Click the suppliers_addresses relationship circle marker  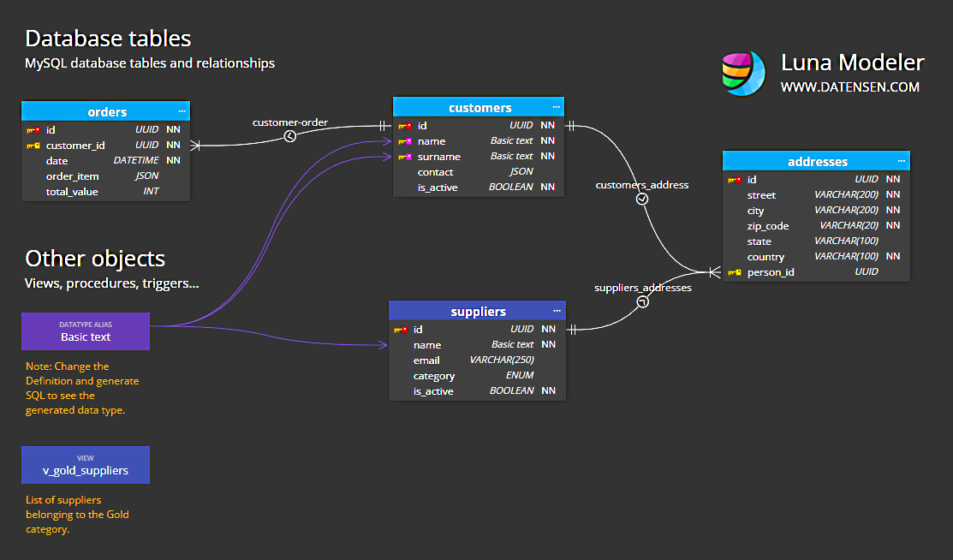pos(642,301)
